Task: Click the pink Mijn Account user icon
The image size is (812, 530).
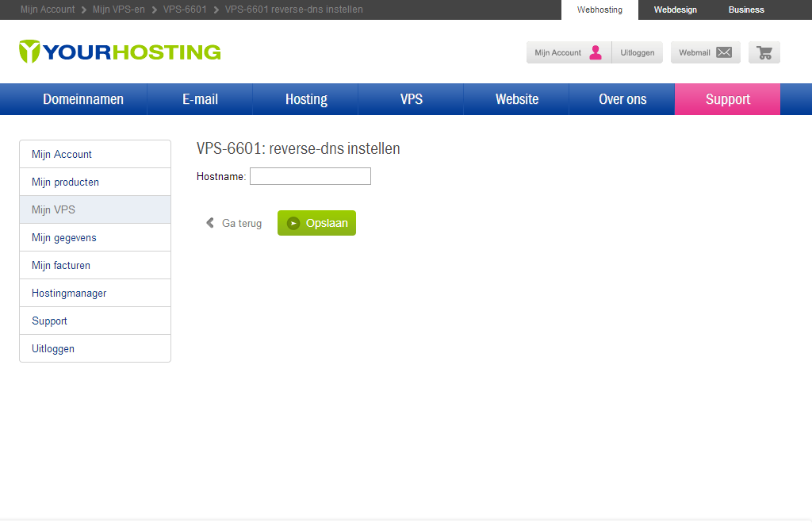Action: [596, 52]
